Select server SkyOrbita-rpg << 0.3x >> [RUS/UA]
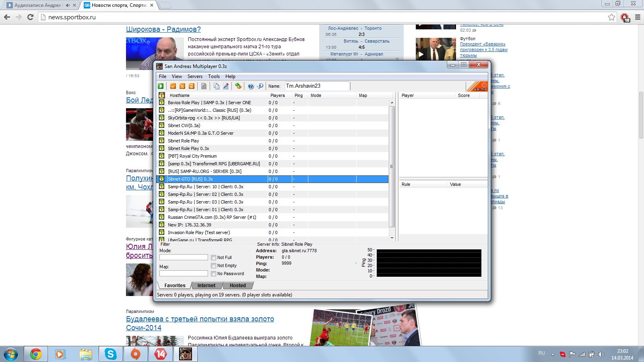This screenshot has width=644, height=362. coord(272,118)
